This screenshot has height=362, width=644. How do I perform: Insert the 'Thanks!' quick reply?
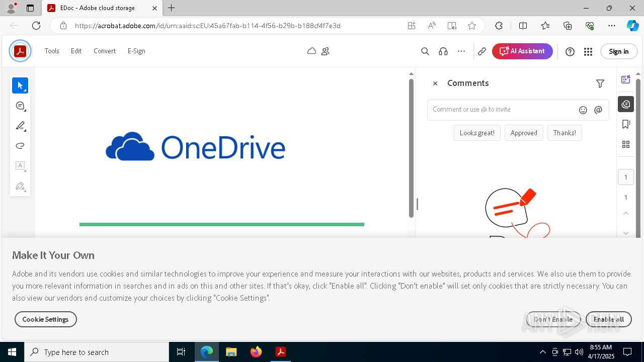coord(565,133)
